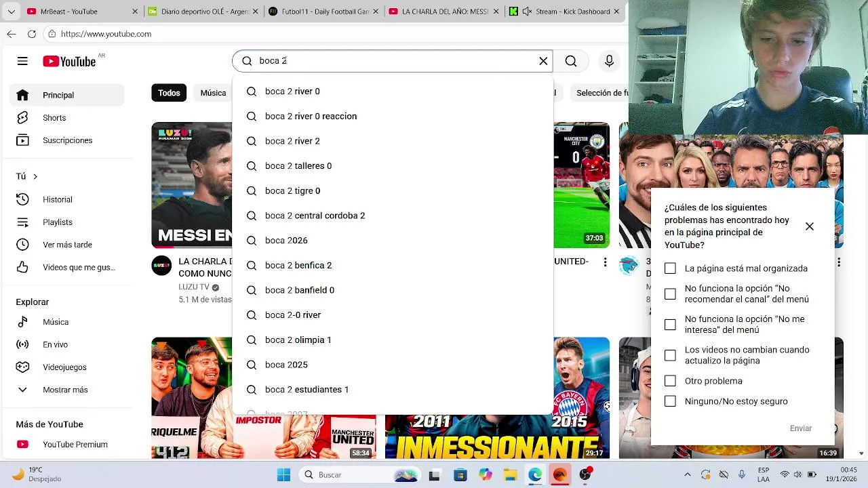Click the taskbar microphone tray icon
Image resolution: width=868 pixels, height=488 pixels.
coord(742,474)
